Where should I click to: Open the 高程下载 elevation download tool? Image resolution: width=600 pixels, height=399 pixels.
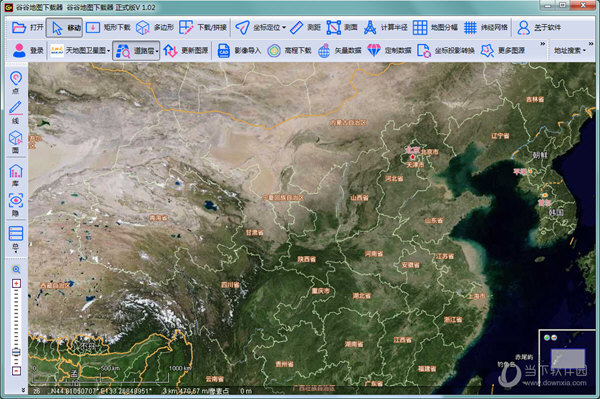pyautogui.click(x=289, y=50)
